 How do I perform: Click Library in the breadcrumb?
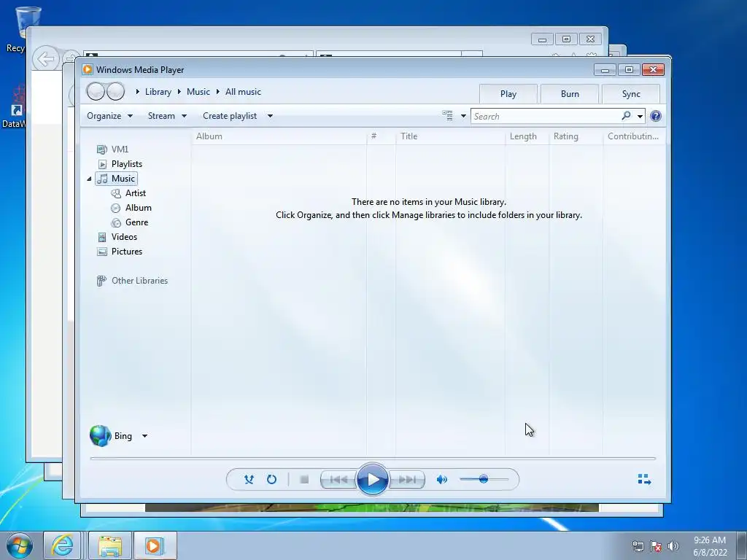coord(158,92)
